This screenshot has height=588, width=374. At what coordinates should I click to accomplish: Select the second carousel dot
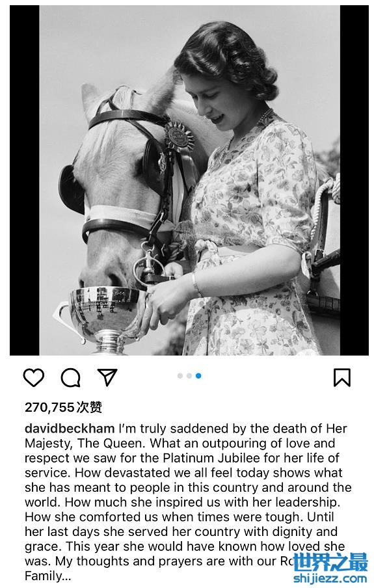pyautogui.click(x=189, y=376)
